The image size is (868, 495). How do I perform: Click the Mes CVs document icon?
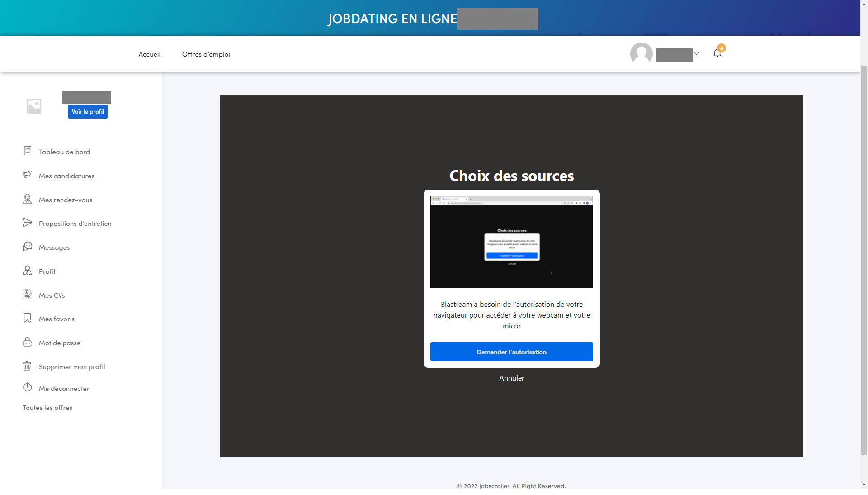(27, 295)
